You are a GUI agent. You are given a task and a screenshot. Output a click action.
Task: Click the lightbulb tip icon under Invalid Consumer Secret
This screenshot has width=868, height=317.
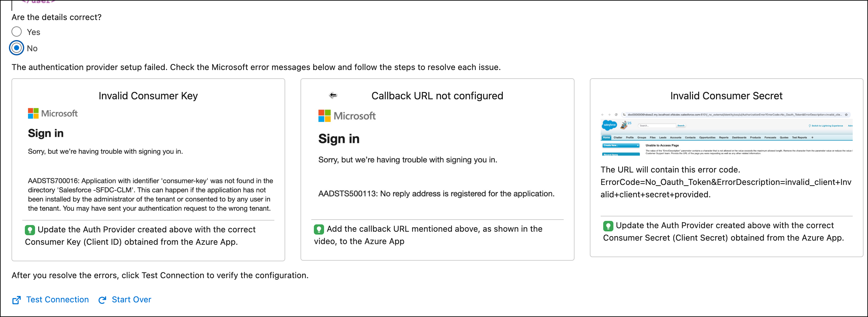[x=608, y=226]
